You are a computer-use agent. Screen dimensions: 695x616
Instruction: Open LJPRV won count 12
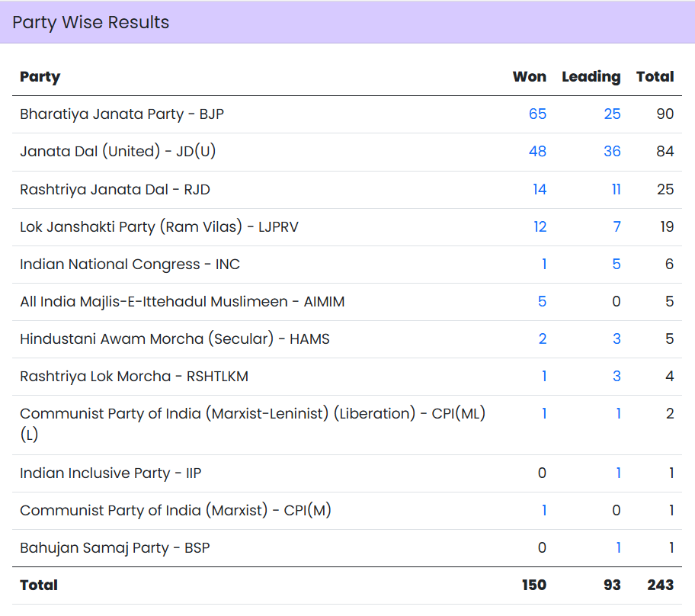(x=540, y=226)
